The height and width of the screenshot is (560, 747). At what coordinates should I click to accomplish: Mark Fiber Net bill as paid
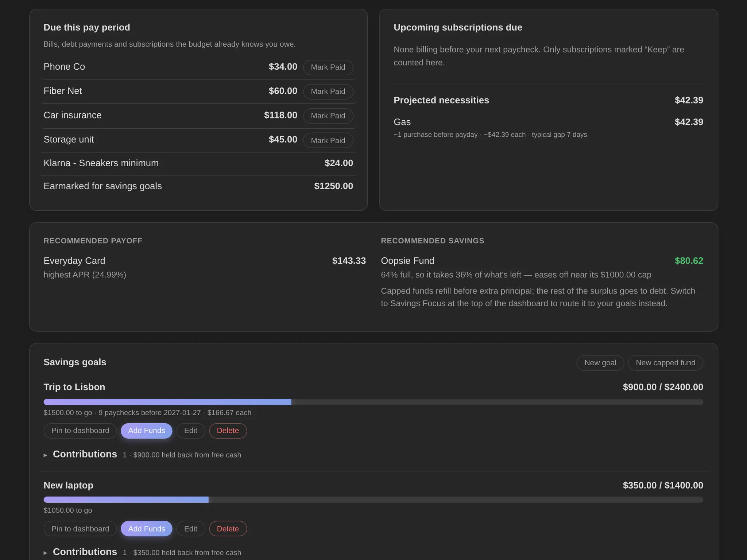tap(328, 92)
